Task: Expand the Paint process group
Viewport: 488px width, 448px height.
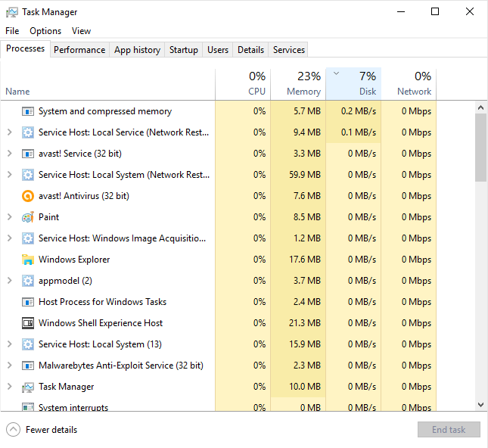Action: coord(9,217)
